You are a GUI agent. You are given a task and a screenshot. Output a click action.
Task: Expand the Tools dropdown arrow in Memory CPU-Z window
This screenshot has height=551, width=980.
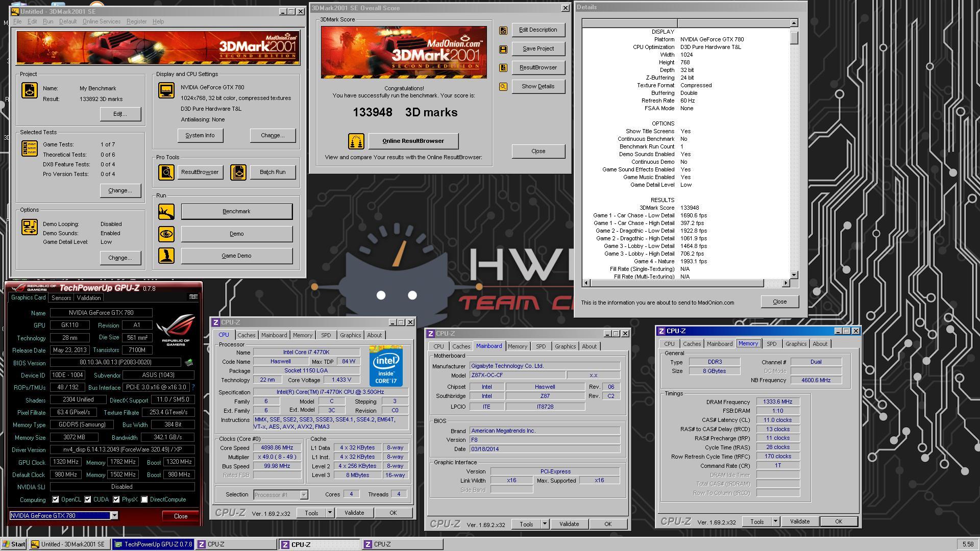[x=775, y=521]
